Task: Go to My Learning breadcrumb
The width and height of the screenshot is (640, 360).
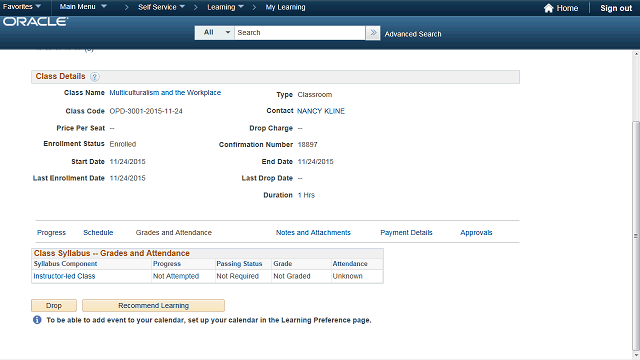Action: point(285,7)
